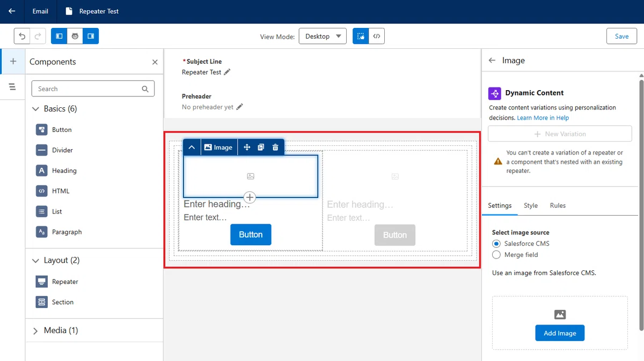Click the selected image placeholder
The height and width of the screenshot is (361, 644).
pyautogui.click(x=251, y=176)
